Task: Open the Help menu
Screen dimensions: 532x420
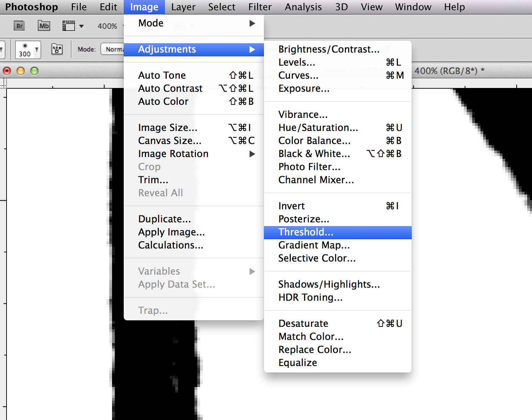Action: pyautogui.click(x=454, y=7)
